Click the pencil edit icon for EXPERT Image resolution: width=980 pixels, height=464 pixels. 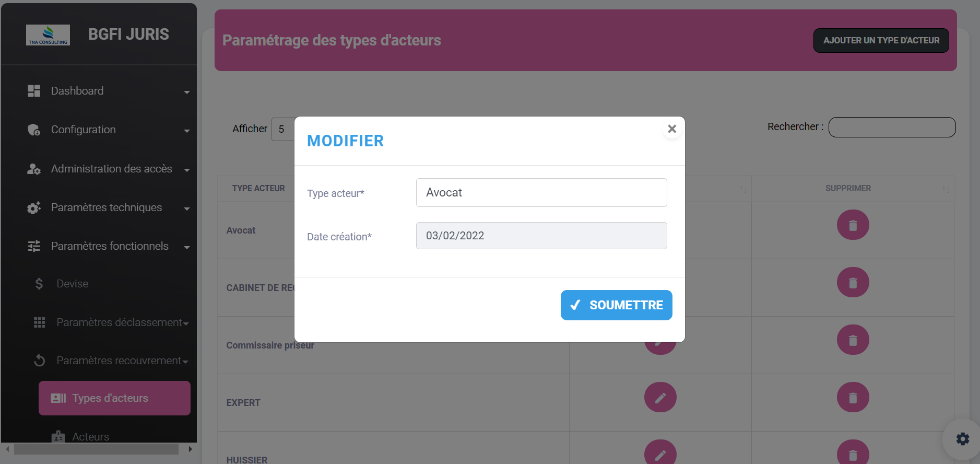(x=660, y=398)
